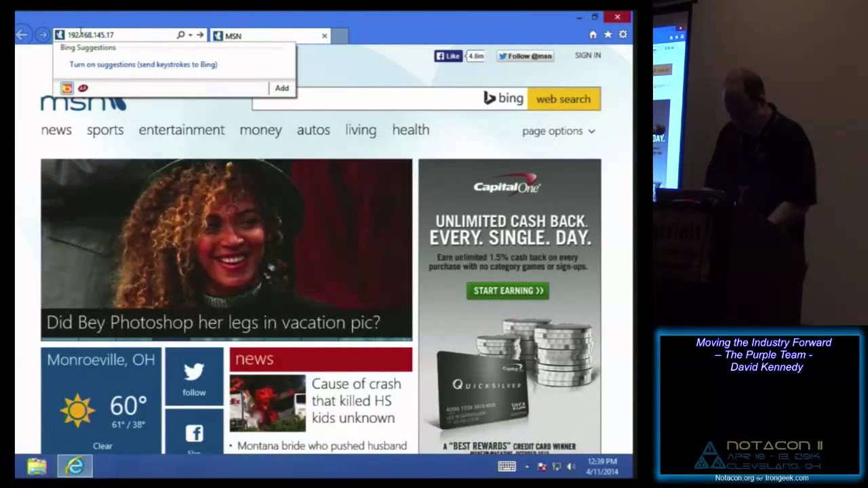
Task: Open the crash story thumbnail image
Action: pyautogui.click(x=267, y=403)
